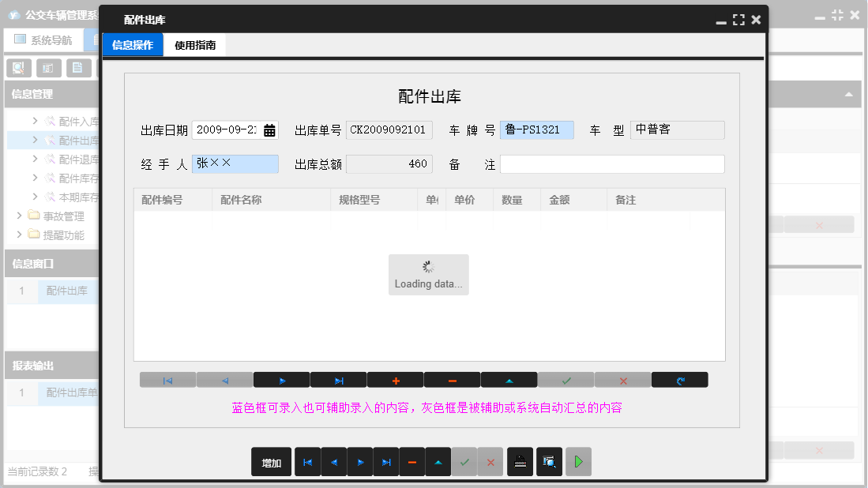This screenshot has width=868, height=488.
Task: Open print preview using the preview icon
Action: pos(549,462)
